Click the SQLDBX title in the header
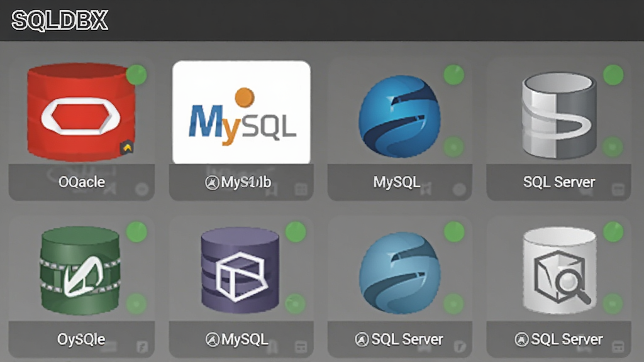The width and height of the screenshot is (644, 362). pyautogui.click(x=60, y=21)
